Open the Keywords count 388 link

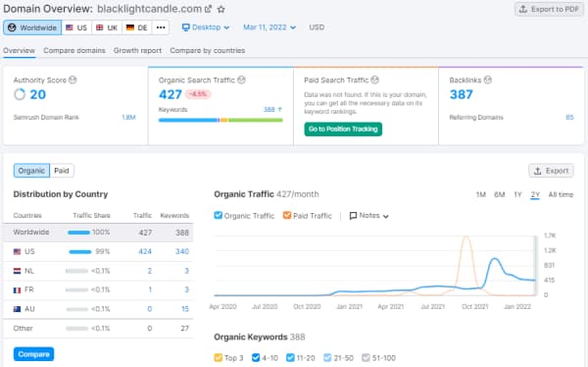[x=269, y=110]
